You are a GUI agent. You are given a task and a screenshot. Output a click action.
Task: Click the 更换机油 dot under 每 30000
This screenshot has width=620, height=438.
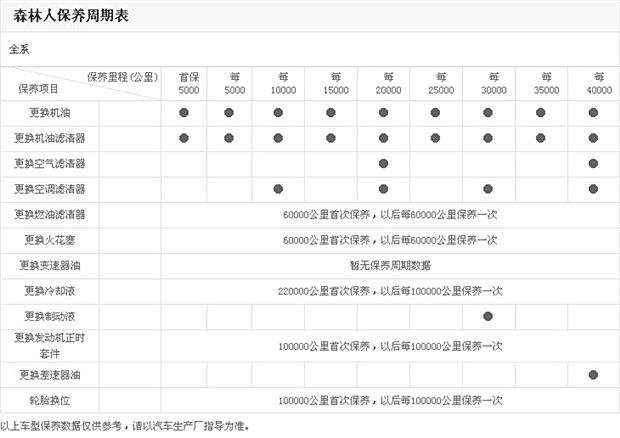point(488,113)
